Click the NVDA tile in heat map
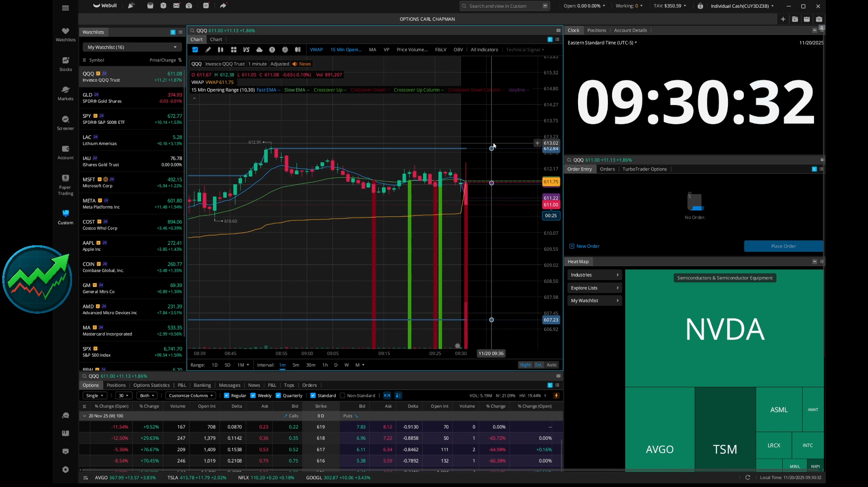The image size is (868, 487). tap(724, 329)
